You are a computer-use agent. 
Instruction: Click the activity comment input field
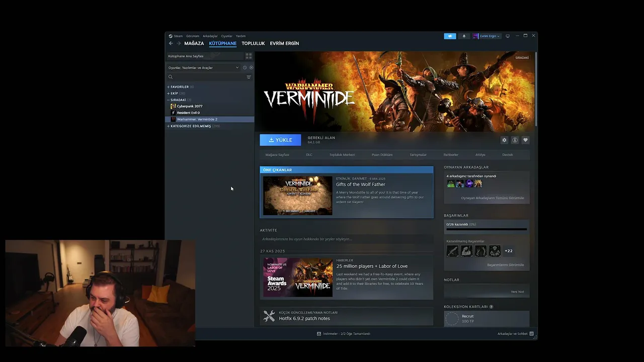point(346,239)
